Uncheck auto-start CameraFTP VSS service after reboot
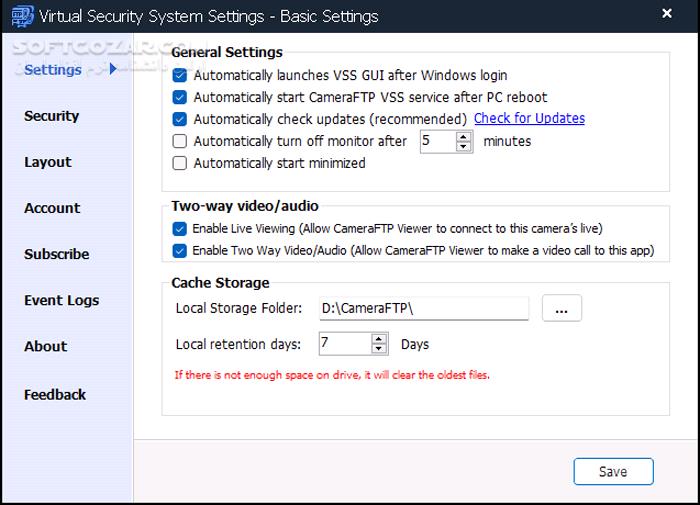 click(x=180, y=97)
